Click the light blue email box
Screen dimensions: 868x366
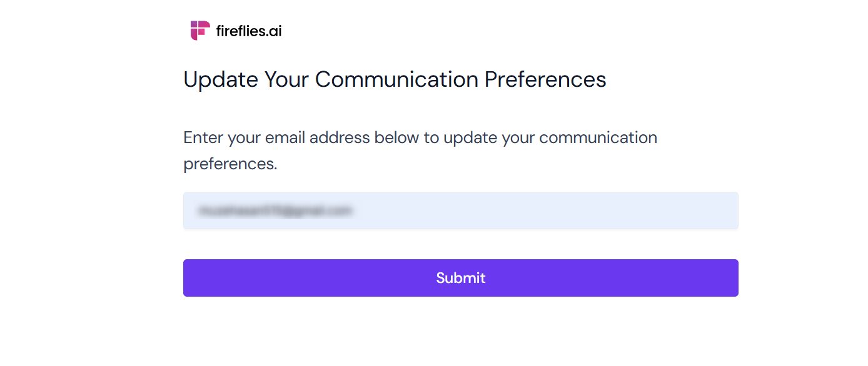point(461,210)
